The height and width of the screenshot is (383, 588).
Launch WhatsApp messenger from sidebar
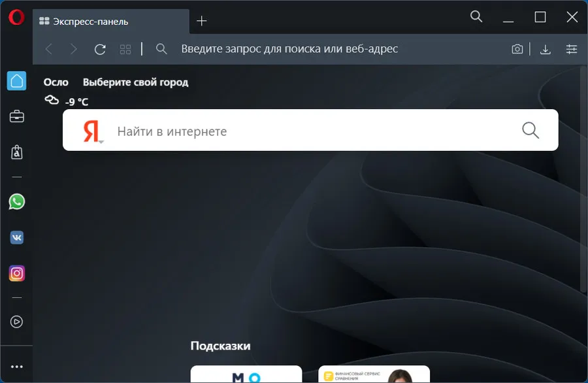(16, 201)
